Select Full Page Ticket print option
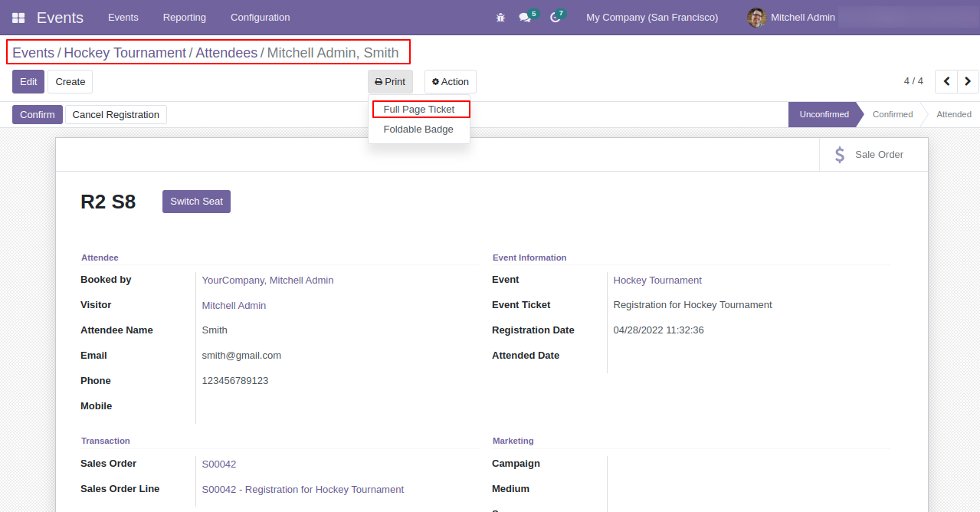This screenshot has height=512, width=980. click(x=419, y=110)
